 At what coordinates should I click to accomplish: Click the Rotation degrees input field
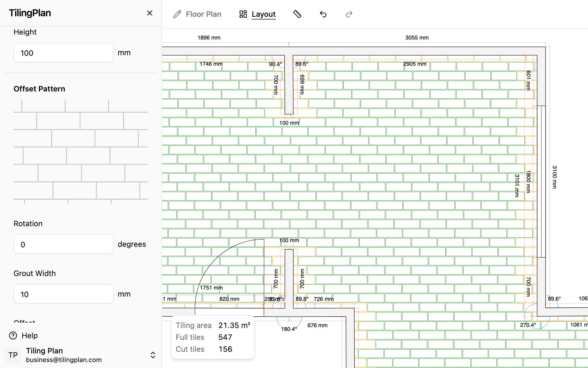pyautogui.click(x=64, y=244)
